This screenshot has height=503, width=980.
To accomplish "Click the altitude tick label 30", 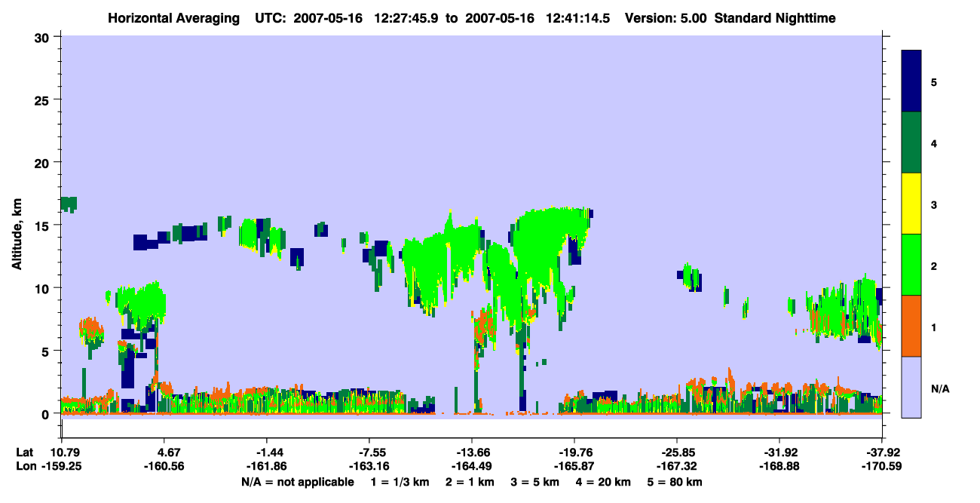I will point(44,37).
